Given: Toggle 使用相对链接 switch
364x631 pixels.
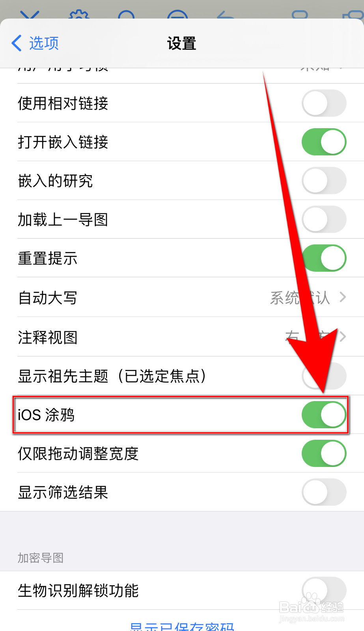Looking at the screenshot, I should point(324,103).
